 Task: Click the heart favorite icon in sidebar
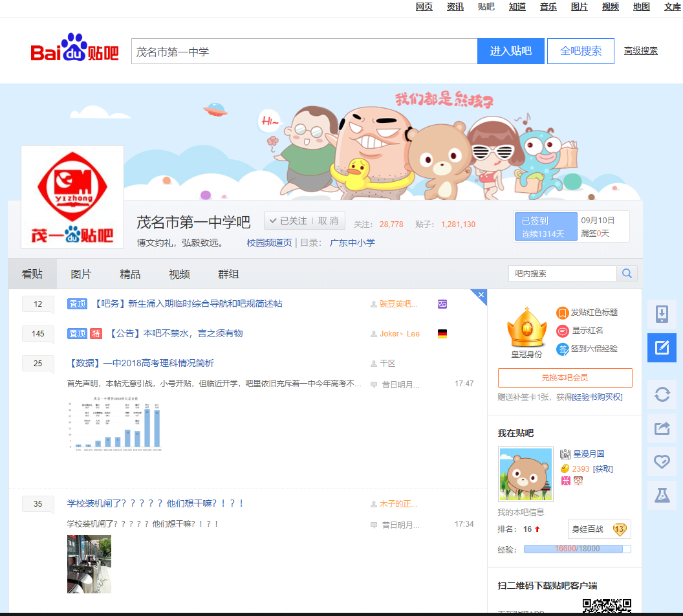662,461
